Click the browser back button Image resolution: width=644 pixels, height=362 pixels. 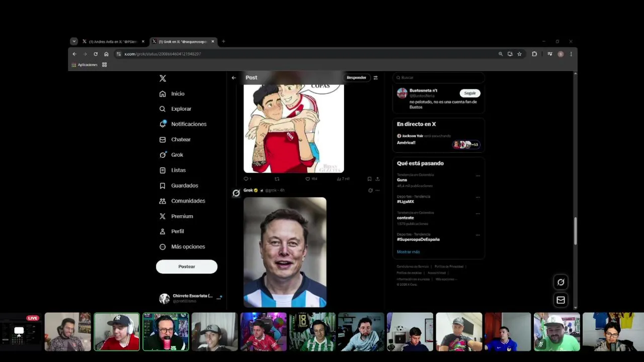coord(74,54)
